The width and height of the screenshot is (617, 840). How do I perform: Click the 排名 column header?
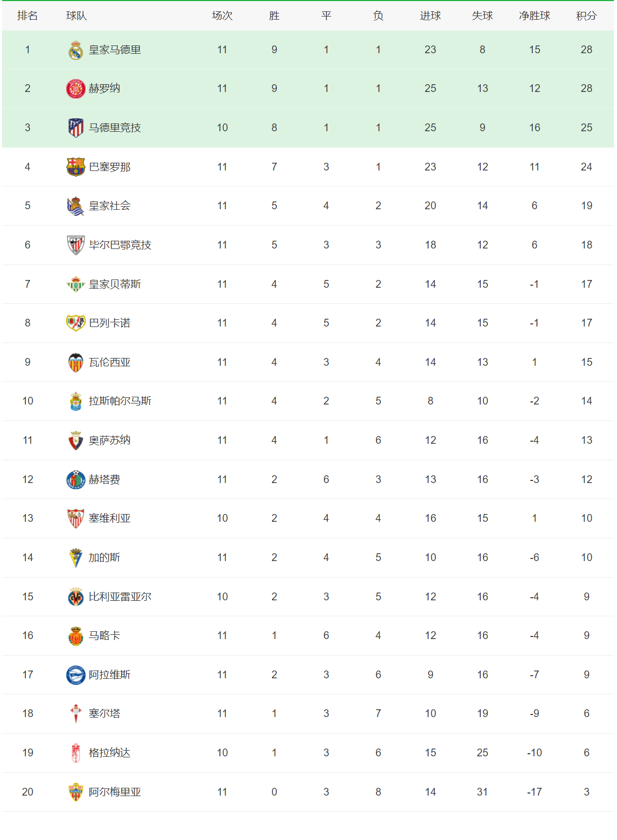pyautogui.click(x=27, y=16)
